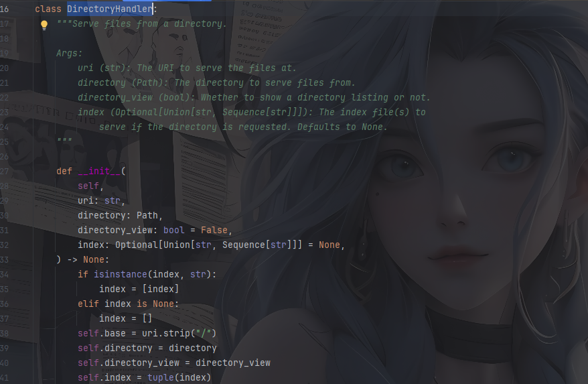Viewport: 588px width, 384px height.
Task: Click the 'Optional' type hint on line 32
Action: click(136, 245)
